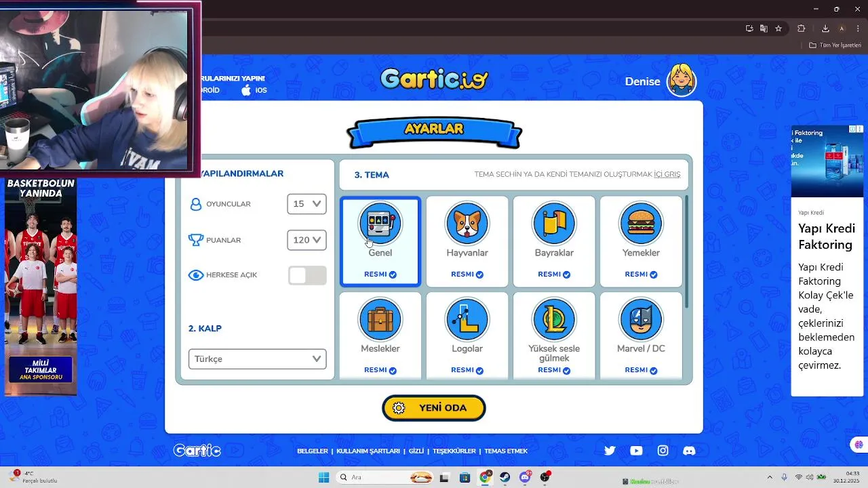The width and height of the screenshot is (868, 488).
Task: Click the Denise username text
Action: click(642, 81)
